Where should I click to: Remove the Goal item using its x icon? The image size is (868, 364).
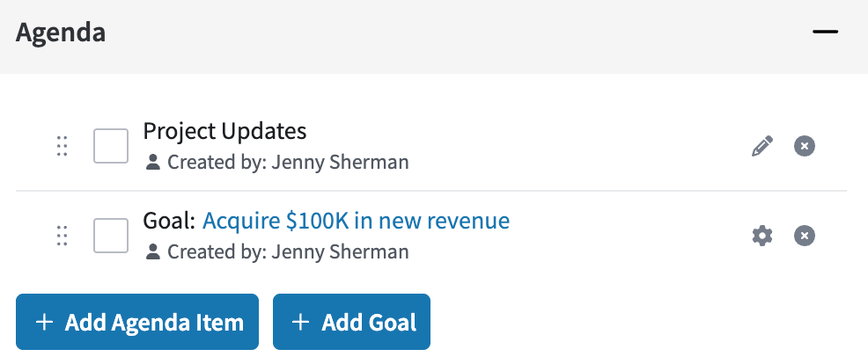coord(805,236)
